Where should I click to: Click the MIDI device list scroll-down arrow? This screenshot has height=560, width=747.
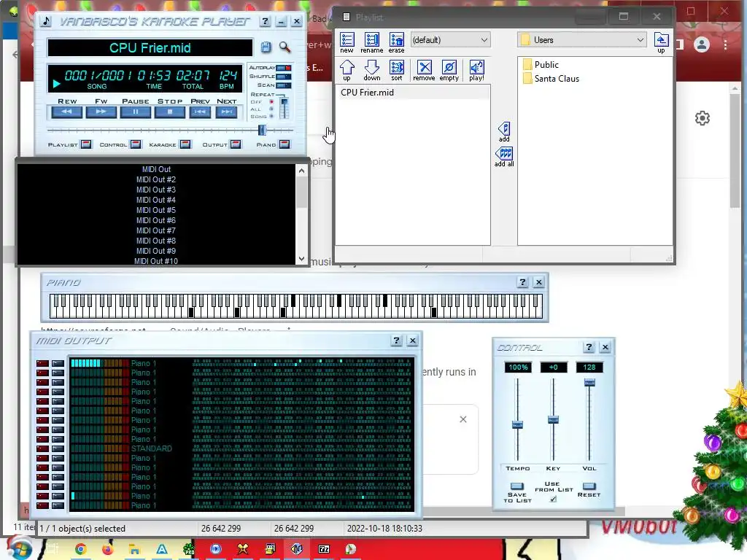[301, 259]
